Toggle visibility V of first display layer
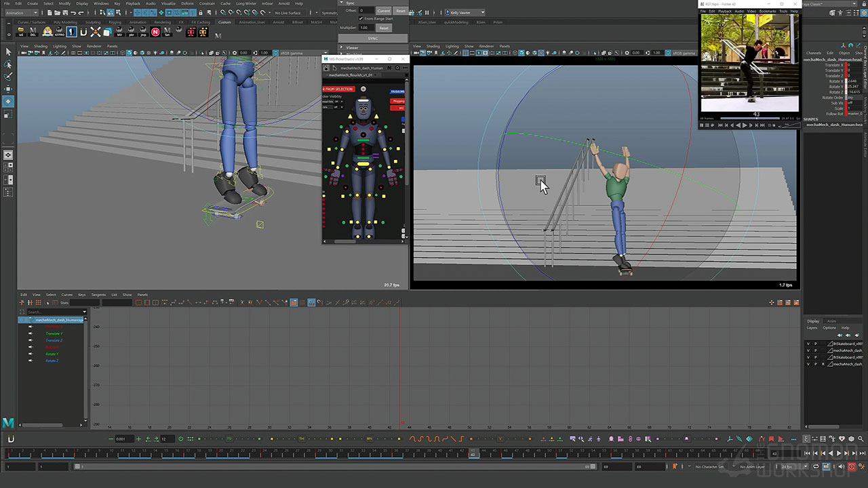 (x=808, y=344)
